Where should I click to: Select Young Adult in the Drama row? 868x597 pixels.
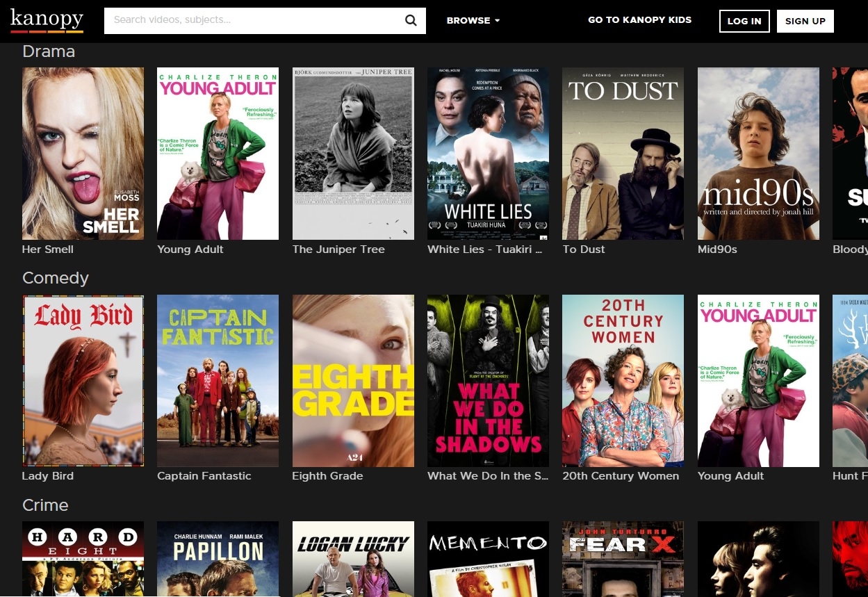tap(218, 153)
